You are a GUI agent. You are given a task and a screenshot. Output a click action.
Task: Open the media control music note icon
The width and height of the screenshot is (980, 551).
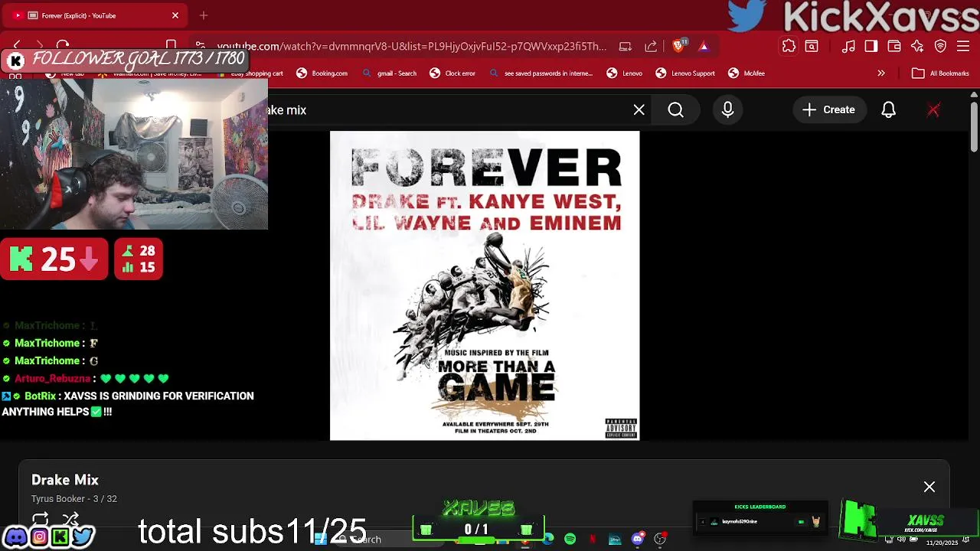point(848,46)
